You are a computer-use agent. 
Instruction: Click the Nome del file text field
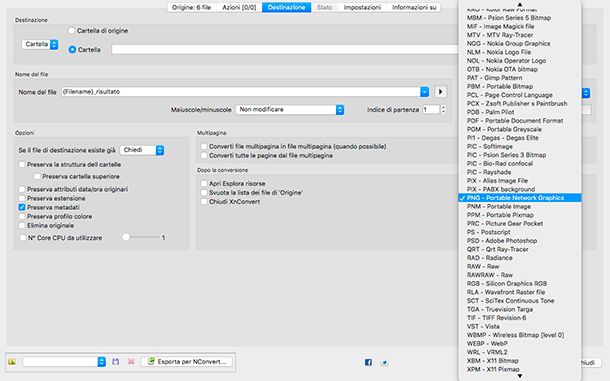pyautogui.click(x=240, y=92)
